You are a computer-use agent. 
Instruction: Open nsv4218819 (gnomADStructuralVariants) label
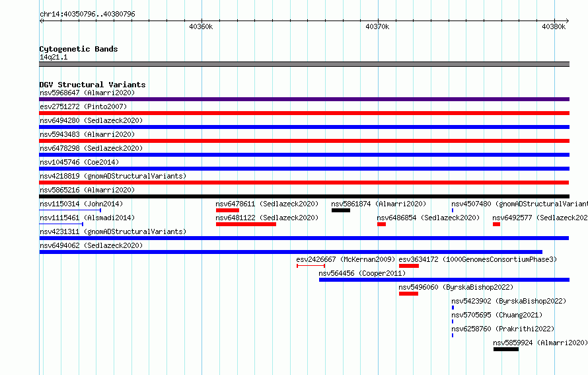coord(113,176)
